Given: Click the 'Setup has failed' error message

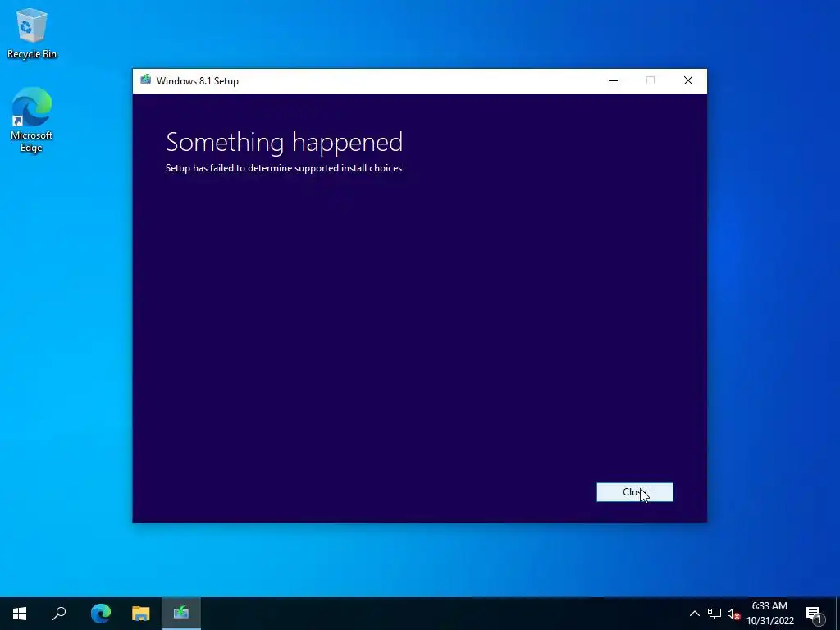Looking at the screenshot, I should point(283,168).
